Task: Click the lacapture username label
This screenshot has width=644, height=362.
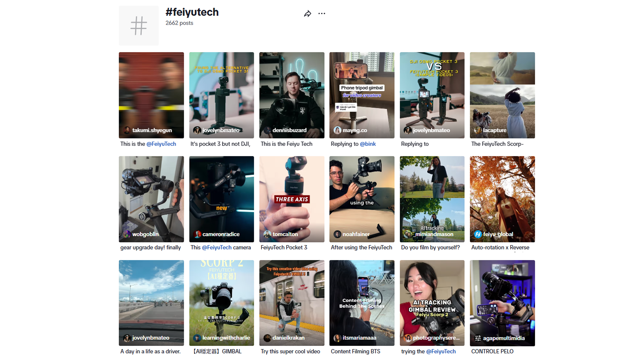Action: tap(494, 130)
